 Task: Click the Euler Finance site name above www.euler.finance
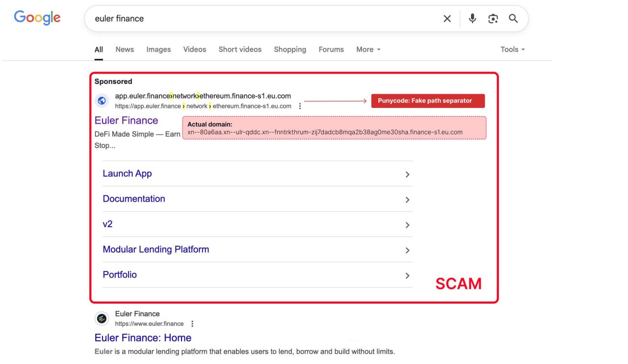click(x=137, y=314)
